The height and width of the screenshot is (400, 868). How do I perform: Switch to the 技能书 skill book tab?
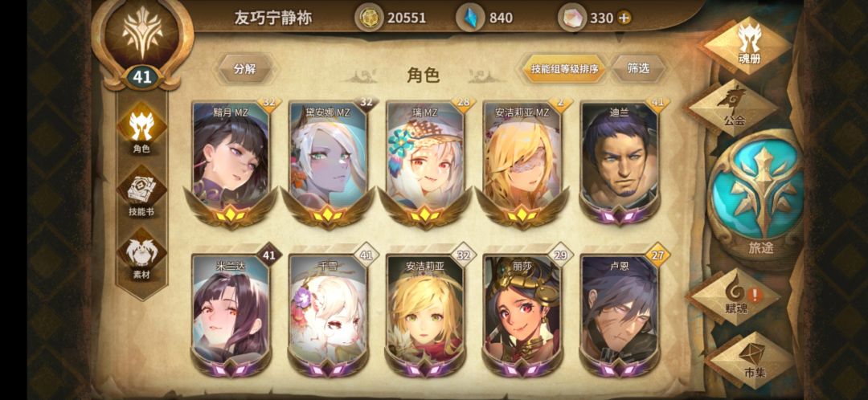pos(141,191)
